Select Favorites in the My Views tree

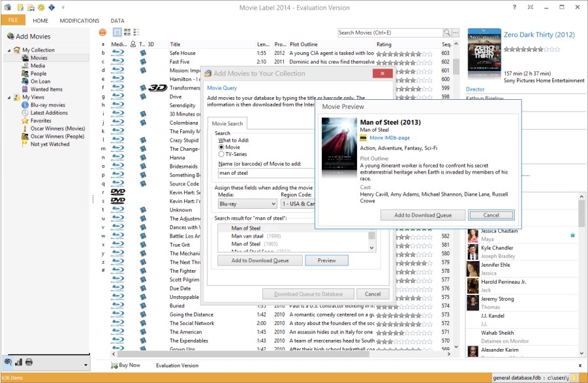point(41,121)
